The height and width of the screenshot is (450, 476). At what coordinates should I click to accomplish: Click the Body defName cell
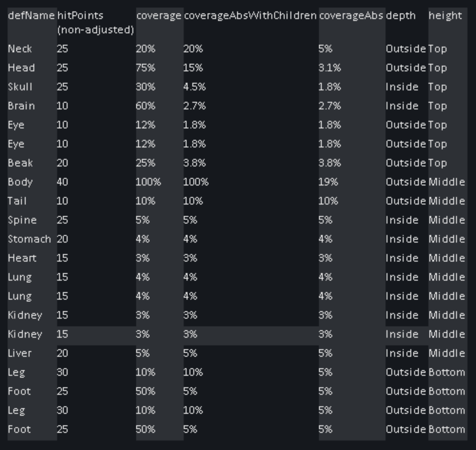click(20, 182)
